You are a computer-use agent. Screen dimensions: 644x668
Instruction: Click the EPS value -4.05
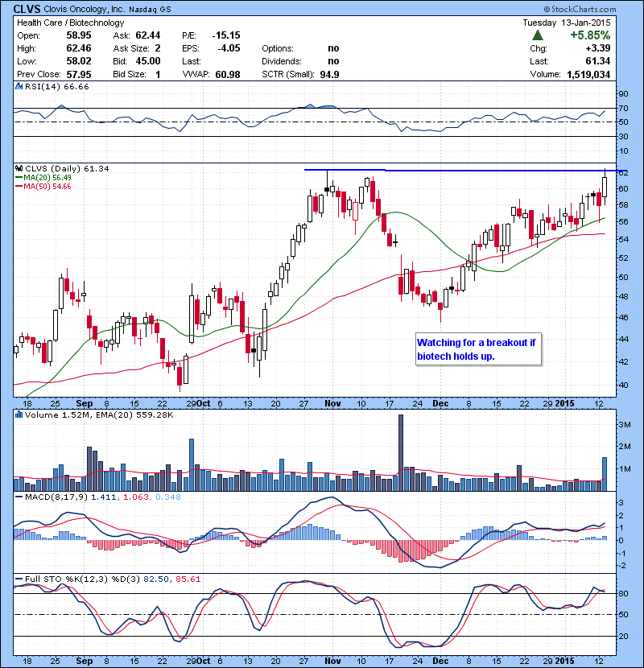click(x=229, y=48)
